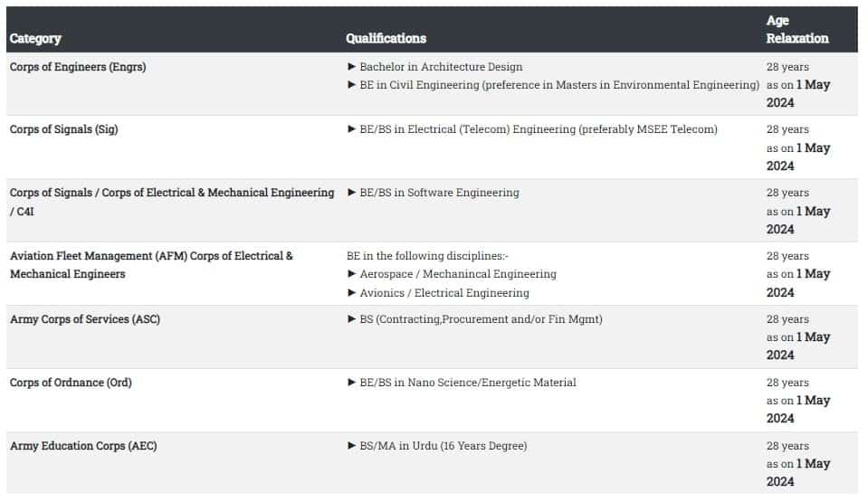Screen dimensions: 868x502
Task: Click arrow bullet before BE in Civil Engineering
Action: coord(351,85)
